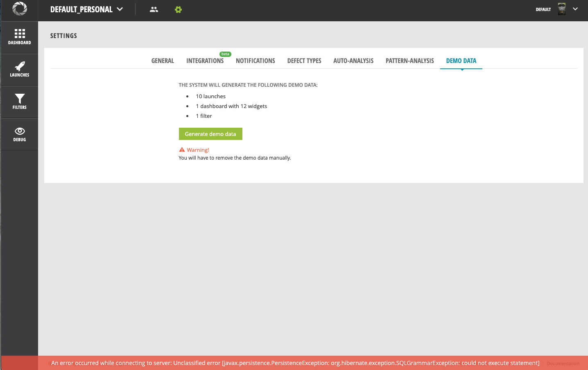Image resolution: width=588 pixels, height=370 pixels.
Task: Click the ReportPortal logo
Action: pyautogui.click(x=19, y=9)
